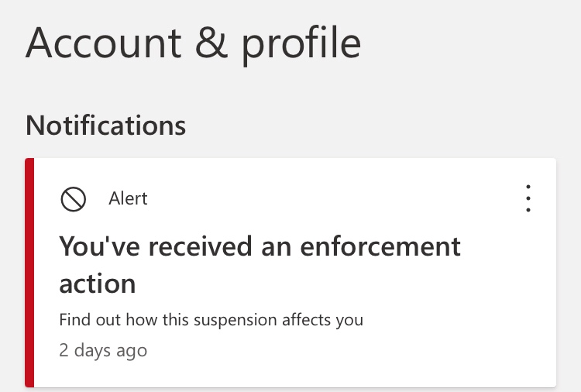Image resolution: width=581 pixels, height=392 pixels.
Task: Click the ampersand in the page heading
Action: coord(211,43)
